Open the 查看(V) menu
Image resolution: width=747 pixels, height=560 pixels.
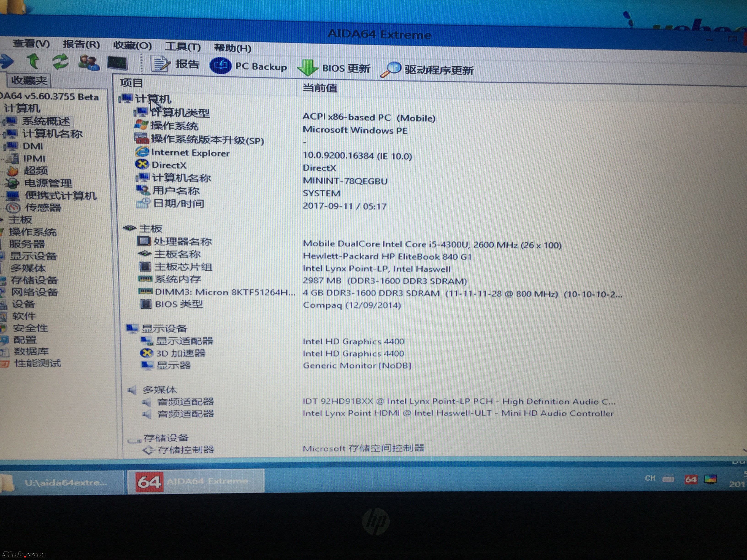[x=31, y=43]
